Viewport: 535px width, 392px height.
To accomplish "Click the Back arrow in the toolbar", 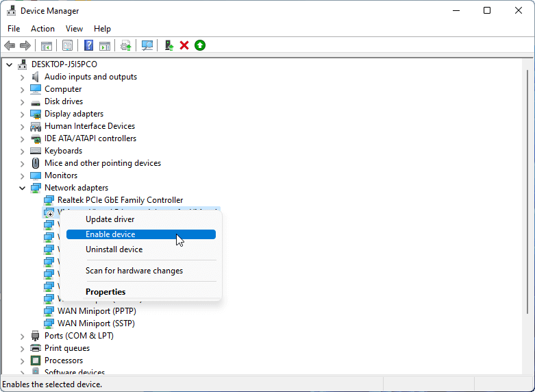I will coord(10,45).
